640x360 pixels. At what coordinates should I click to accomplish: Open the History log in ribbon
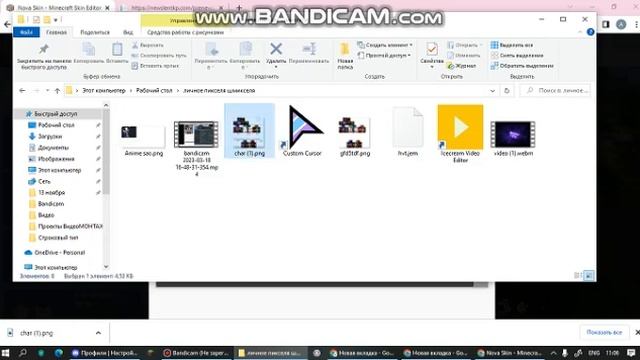[x=462, y=66]
